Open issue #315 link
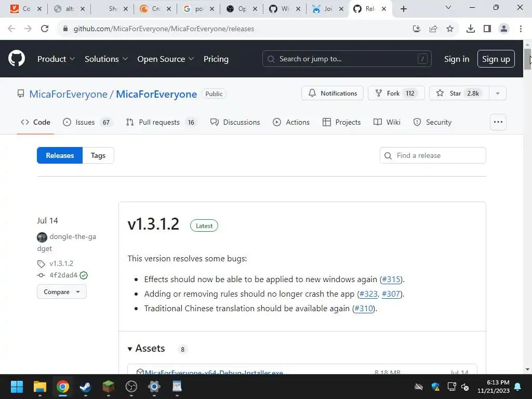This screenshot has width=532, height=399. pos(391,279)
